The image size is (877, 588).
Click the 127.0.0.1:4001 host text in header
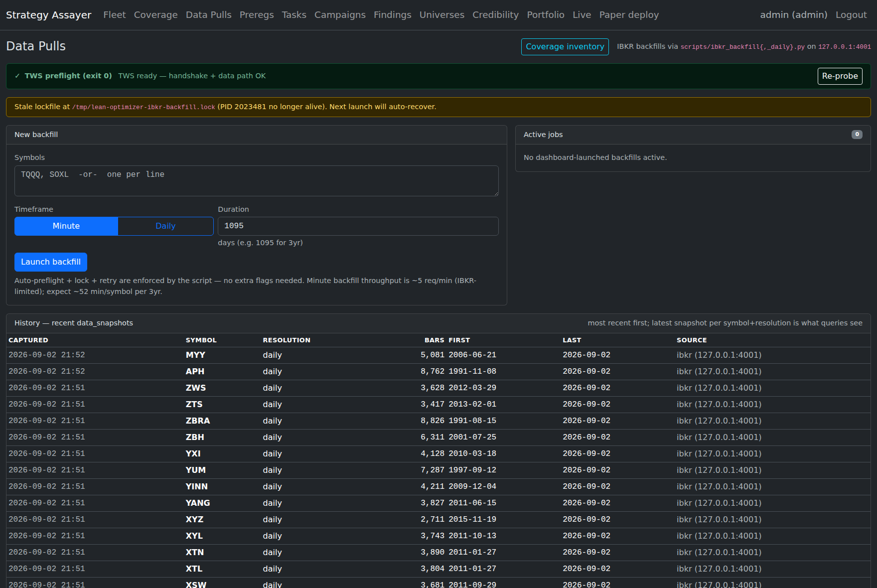[x=845, y=47]
